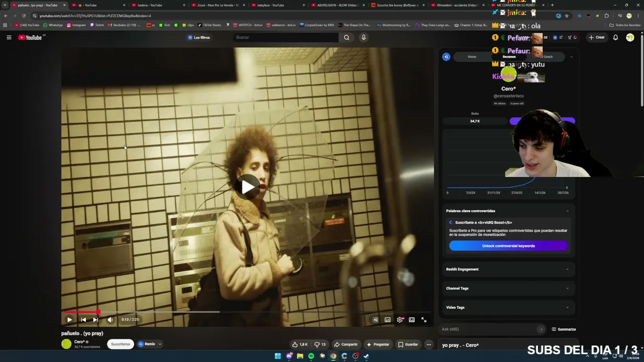Open Google Chrome from the taskbar

[333, 356]
